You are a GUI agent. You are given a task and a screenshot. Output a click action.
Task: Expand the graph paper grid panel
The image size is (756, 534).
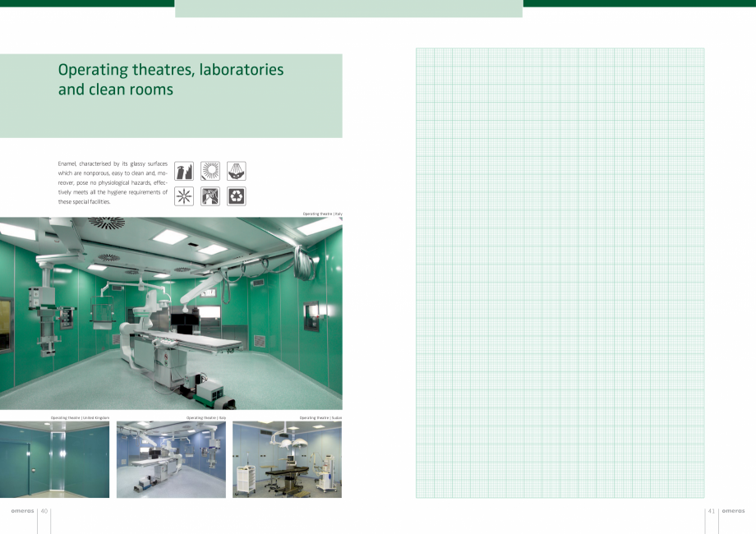[559, 273]
